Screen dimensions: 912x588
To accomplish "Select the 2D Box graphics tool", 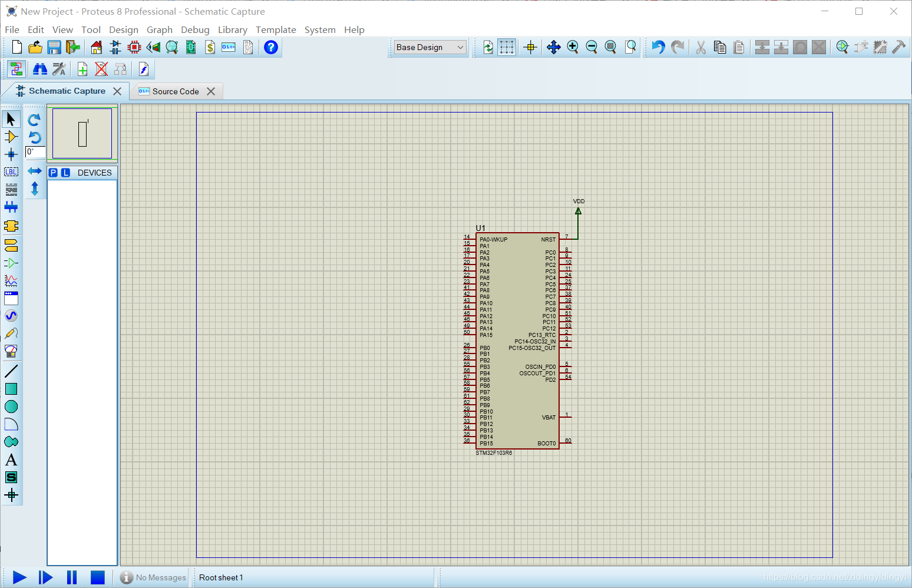I will click(x=11, y=389).
